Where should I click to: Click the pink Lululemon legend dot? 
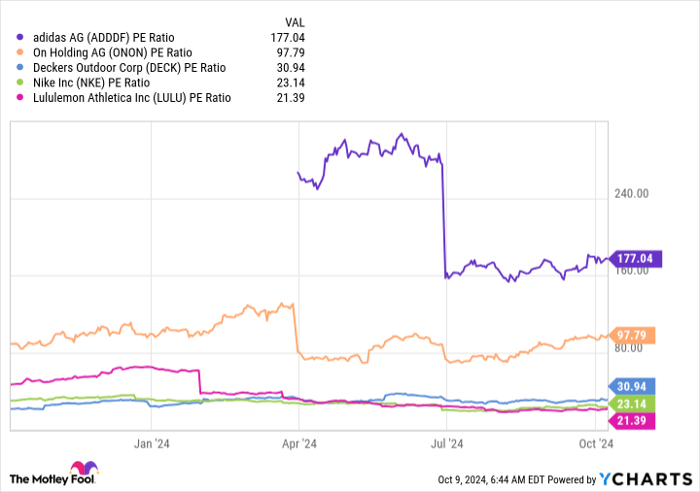[22, 97]
